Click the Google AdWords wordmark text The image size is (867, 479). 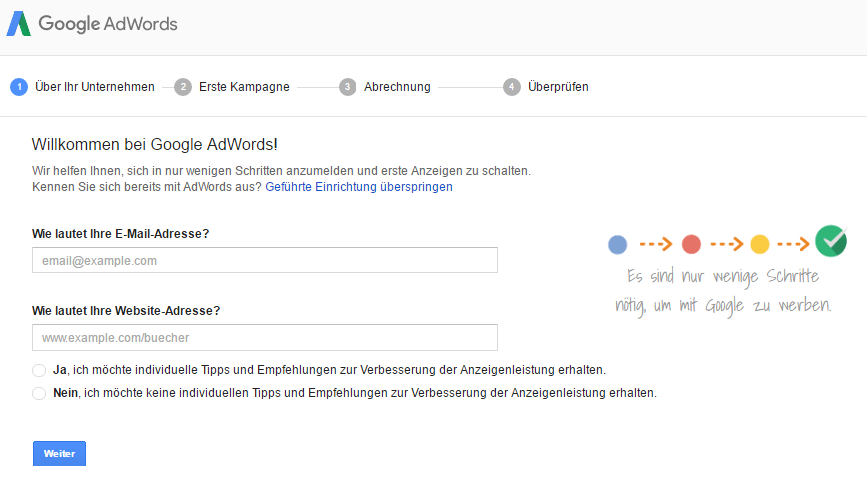coord(108,24)
